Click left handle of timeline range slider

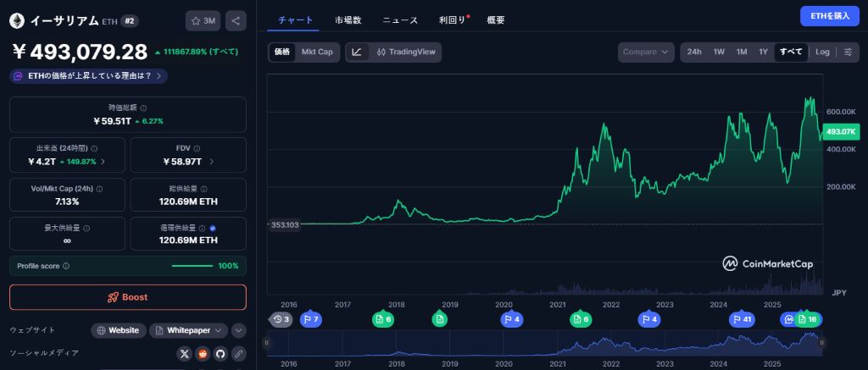pos(266,342)
